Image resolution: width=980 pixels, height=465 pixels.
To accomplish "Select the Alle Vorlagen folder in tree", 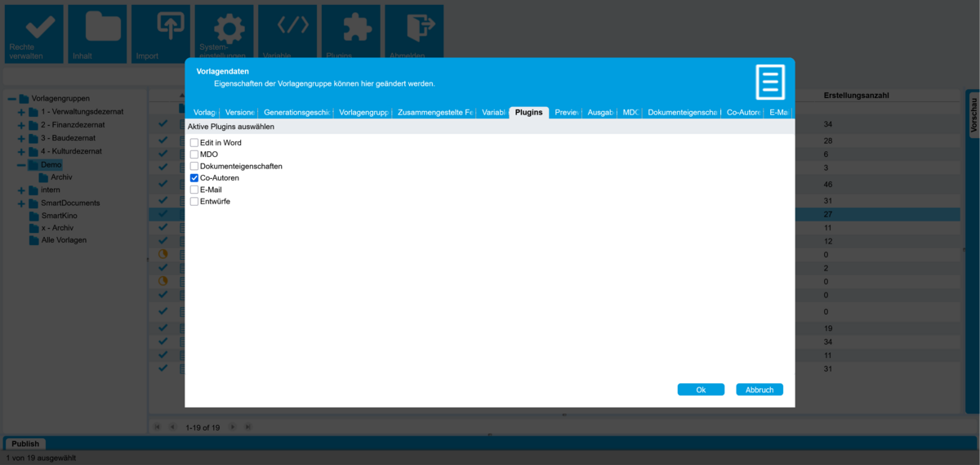I will (x=64, y=240).
